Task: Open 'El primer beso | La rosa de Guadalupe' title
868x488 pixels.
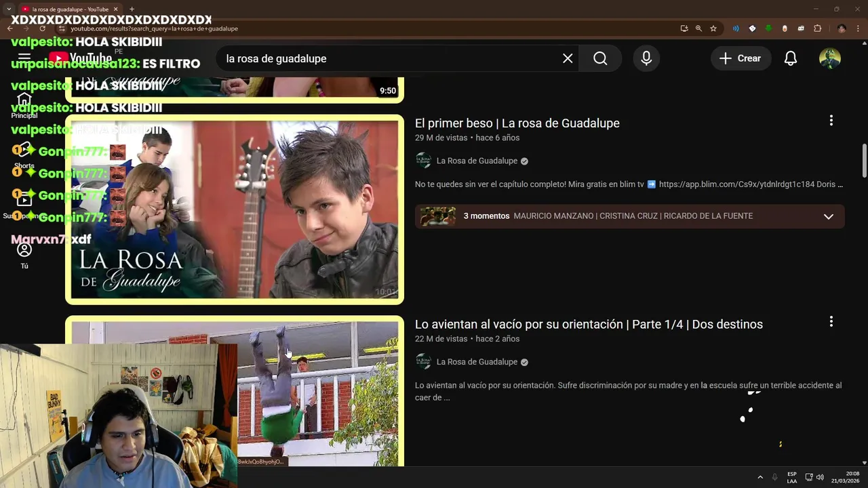Action: pyautogui.click(x=517, y=123)
